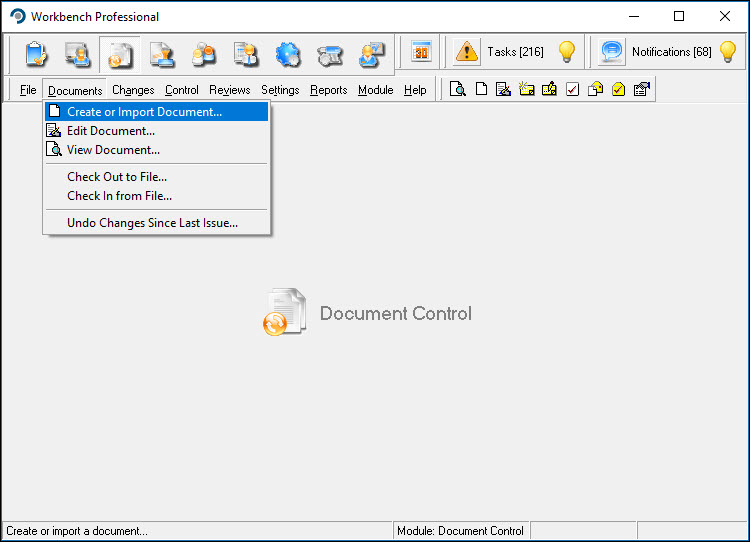Image resolution: width=750 pixels, height=542 pixels.
Task: Open the Reports menu
Action: tap(329, 90)
